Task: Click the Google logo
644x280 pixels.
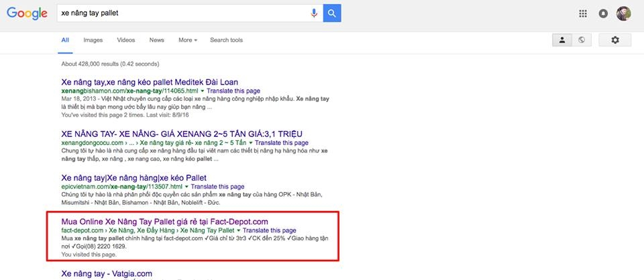Action: pyautogui.click(x=27, y=13)
